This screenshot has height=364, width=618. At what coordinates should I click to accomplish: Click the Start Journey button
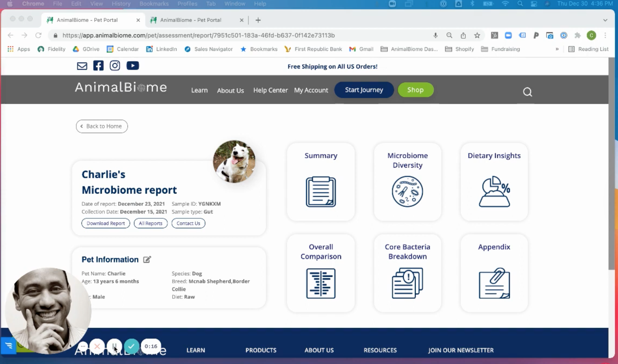[364, 90]
